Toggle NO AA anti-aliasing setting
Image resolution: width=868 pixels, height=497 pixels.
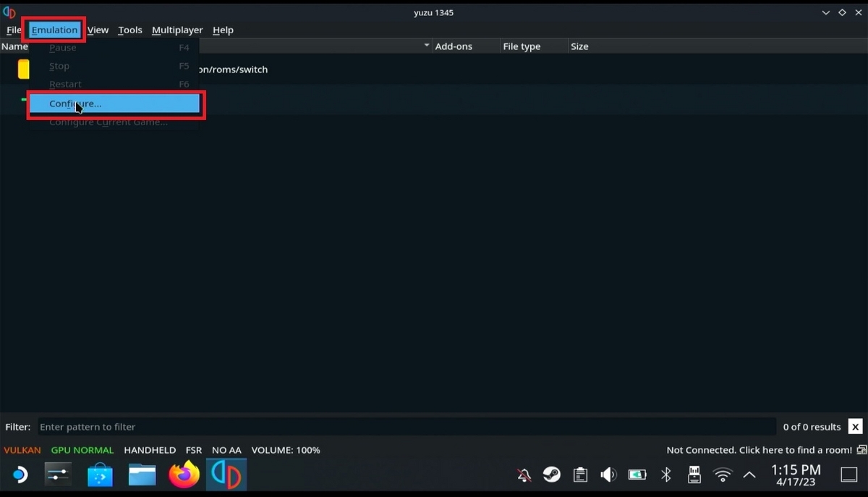point(226,450)
